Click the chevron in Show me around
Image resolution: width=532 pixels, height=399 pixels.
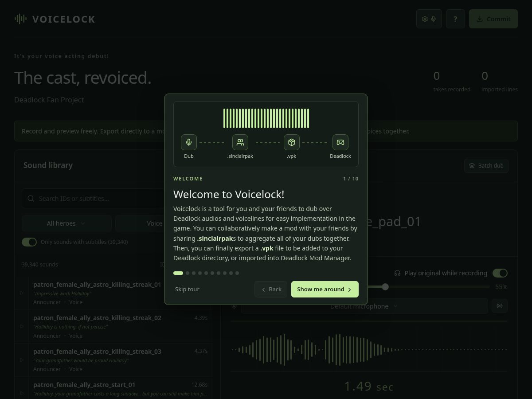pyautogui.click(x=350, y=289)
